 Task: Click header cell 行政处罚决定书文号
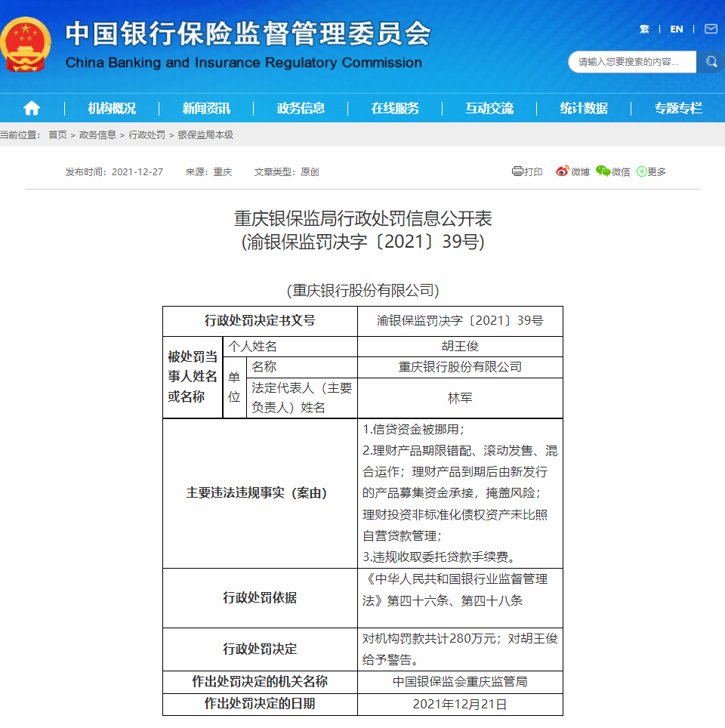click(x=260, y=320)
